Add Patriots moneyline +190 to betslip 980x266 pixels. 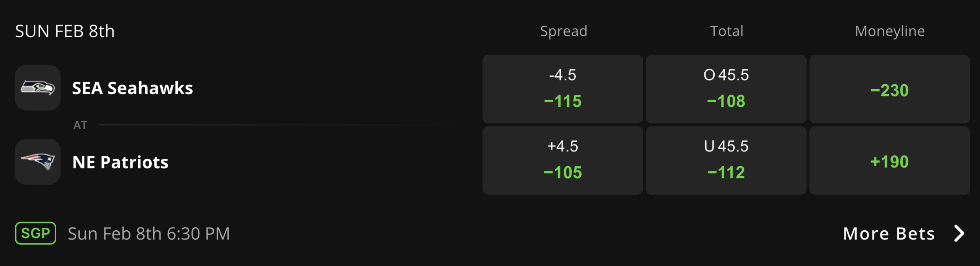tap(889, 160)
